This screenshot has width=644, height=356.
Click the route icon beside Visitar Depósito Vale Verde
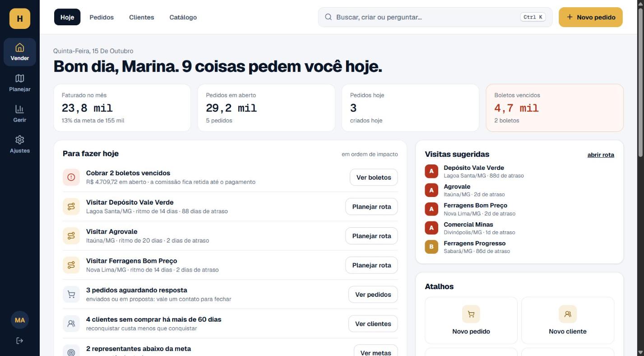pyautogui.click(x=71, y=206)
